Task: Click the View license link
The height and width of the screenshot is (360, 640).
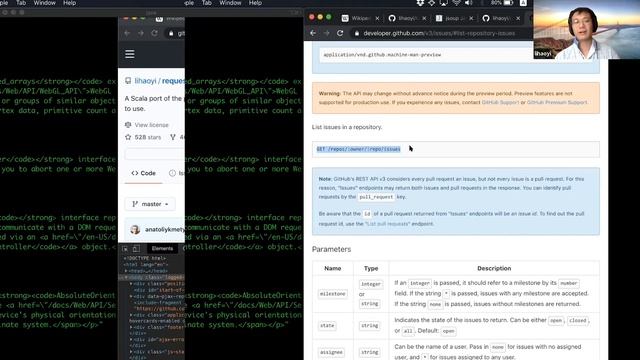Action: tap(151, 125)
